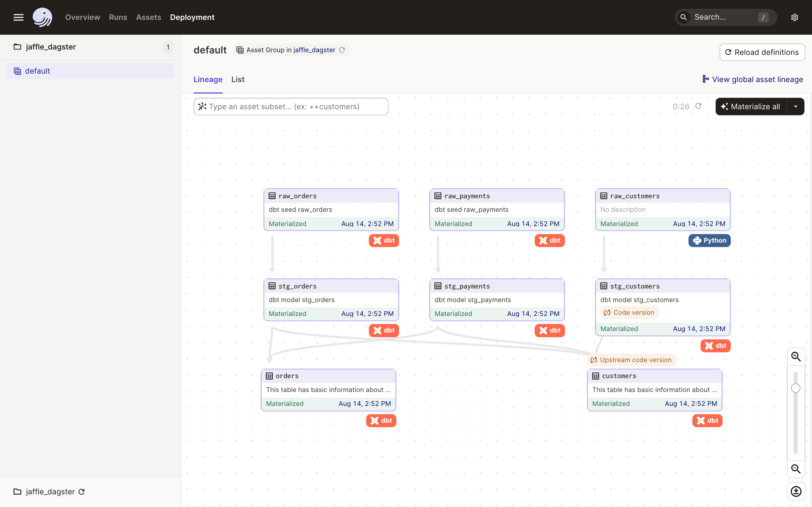Open the hamburger navigation menu
Screen dimensions: 812x507
[18, 17]
